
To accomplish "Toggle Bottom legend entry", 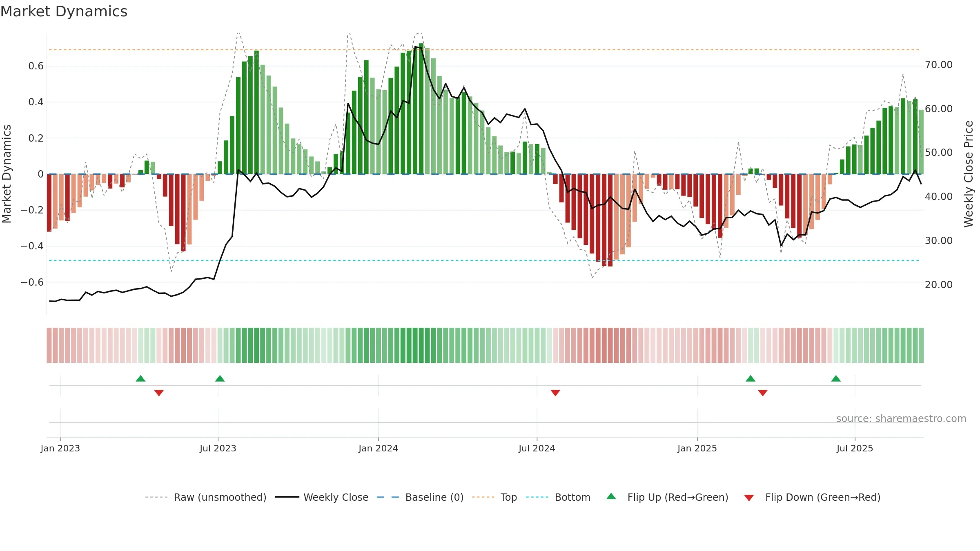I will 558,497.
